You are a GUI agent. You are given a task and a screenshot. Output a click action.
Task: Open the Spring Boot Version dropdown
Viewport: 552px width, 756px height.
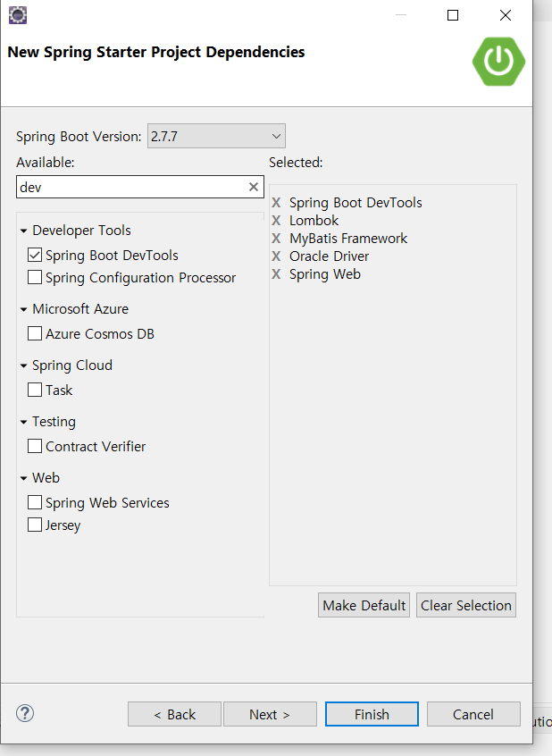pos(216,136)
